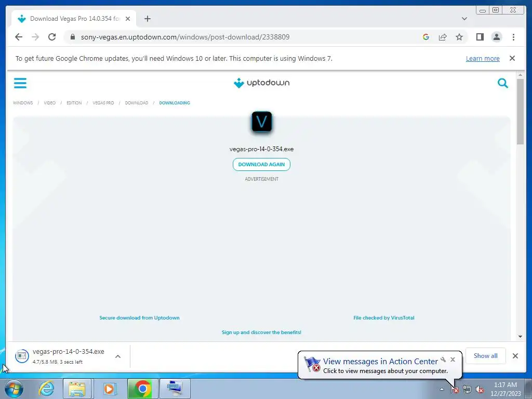This screenshot has height=399, width=532.
Task: Click the Action Center flag tray icon
Action: point(455,390)
